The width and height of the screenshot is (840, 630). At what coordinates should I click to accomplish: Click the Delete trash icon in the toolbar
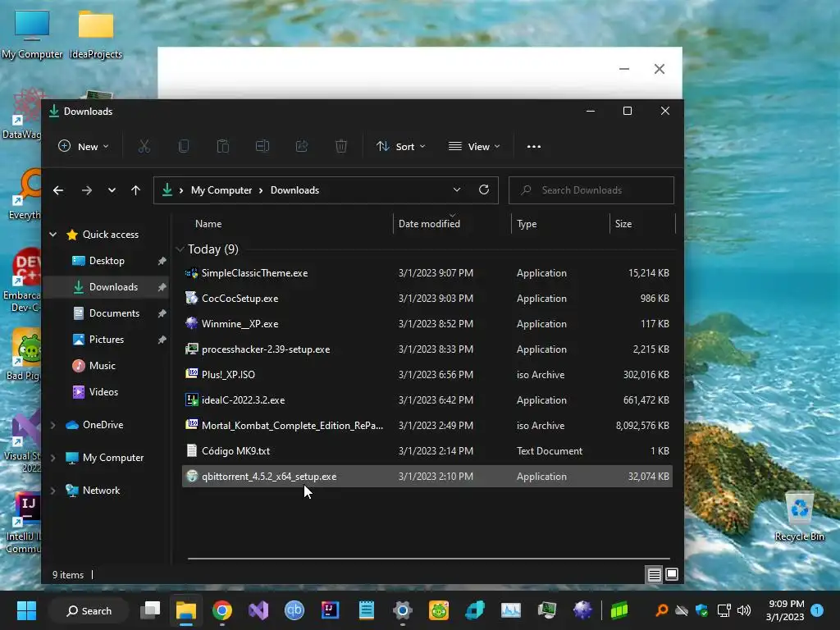pos(341,146)
